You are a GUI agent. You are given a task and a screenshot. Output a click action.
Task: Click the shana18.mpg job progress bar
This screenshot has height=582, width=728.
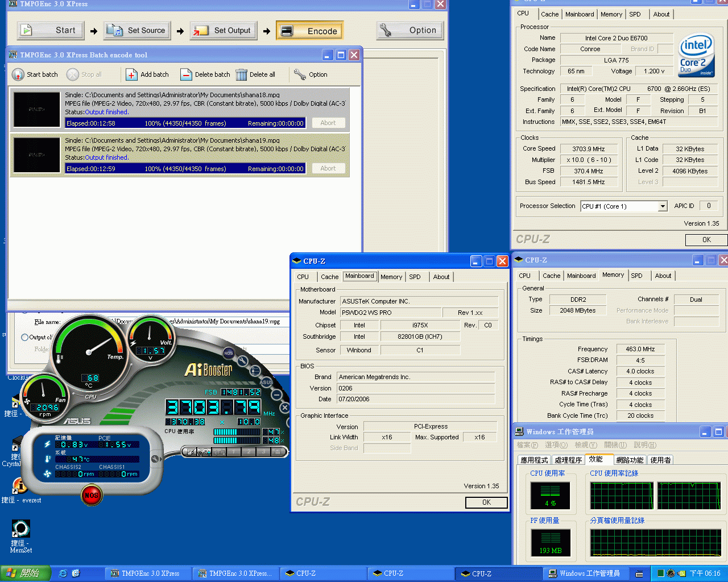pyautogui.click(x=185, y=123)
